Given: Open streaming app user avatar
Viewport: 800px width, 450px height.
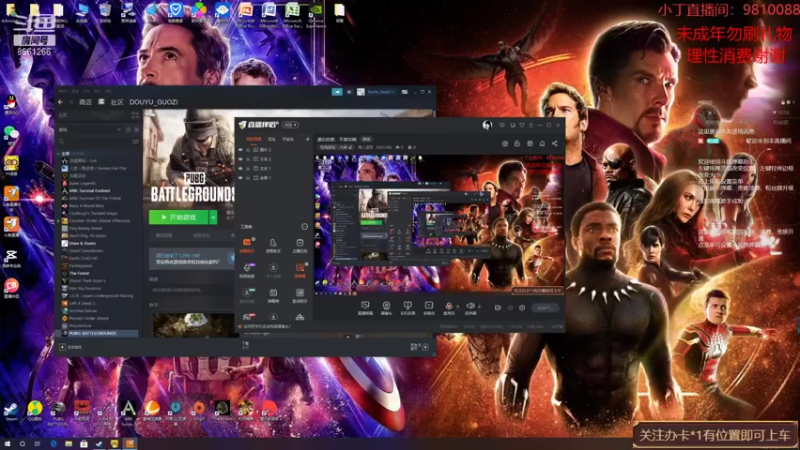Looking at the screenshot, I should pos(487,124).
